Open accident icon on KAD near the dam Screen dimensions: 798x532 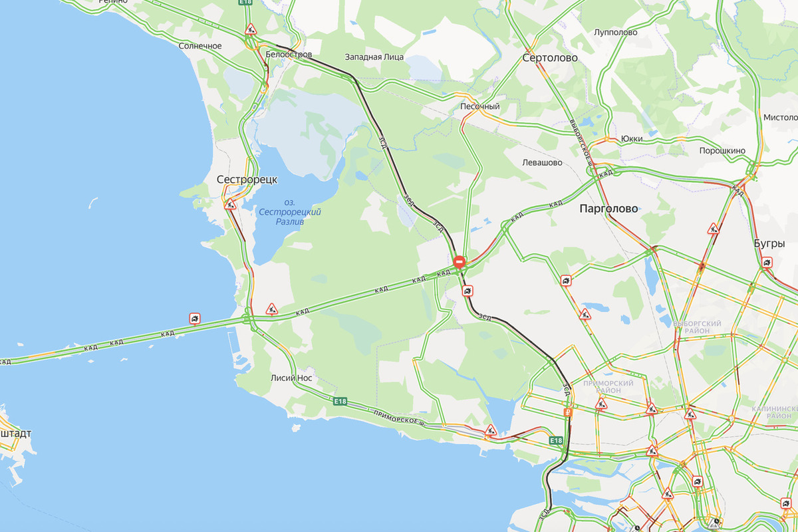[x=195, y=319]
